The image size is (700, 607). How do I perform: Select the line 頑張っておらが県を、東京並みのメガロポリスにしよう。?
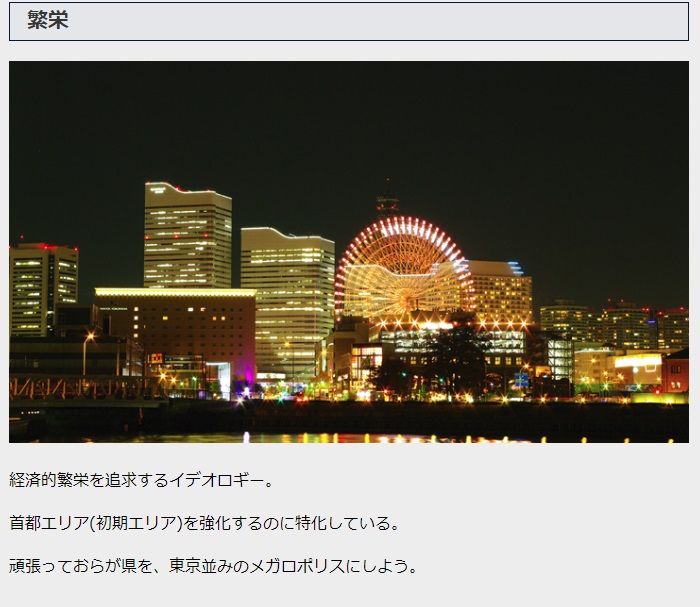(x=213, y=566)
